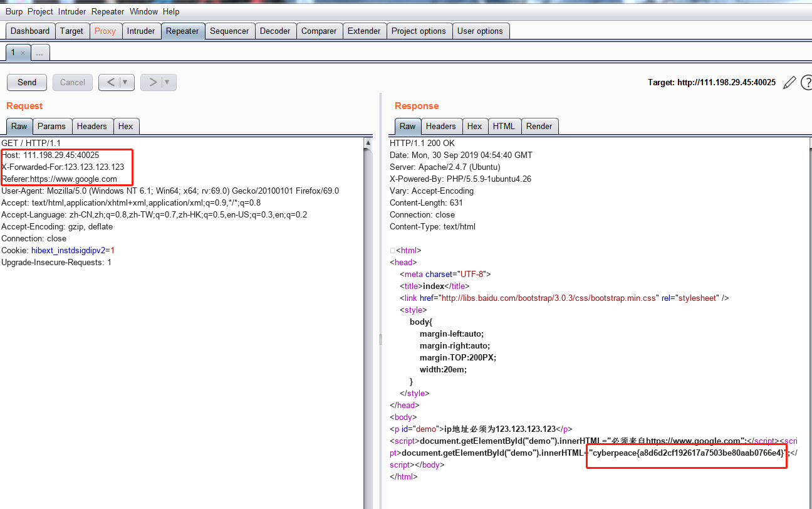Viewport: 812px width, 509px height.
Task: Open the Project options tab
Action: click(x=419, y=30)
